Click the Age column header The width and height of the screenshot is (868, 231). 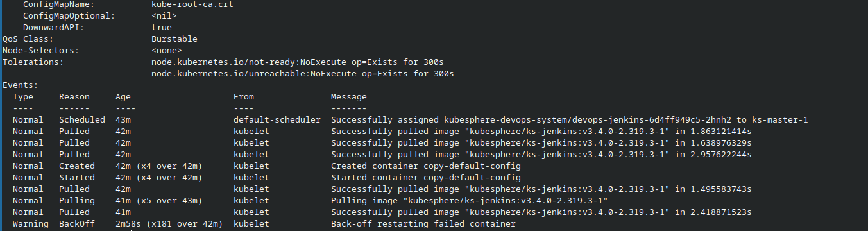(x=123, y=97)
